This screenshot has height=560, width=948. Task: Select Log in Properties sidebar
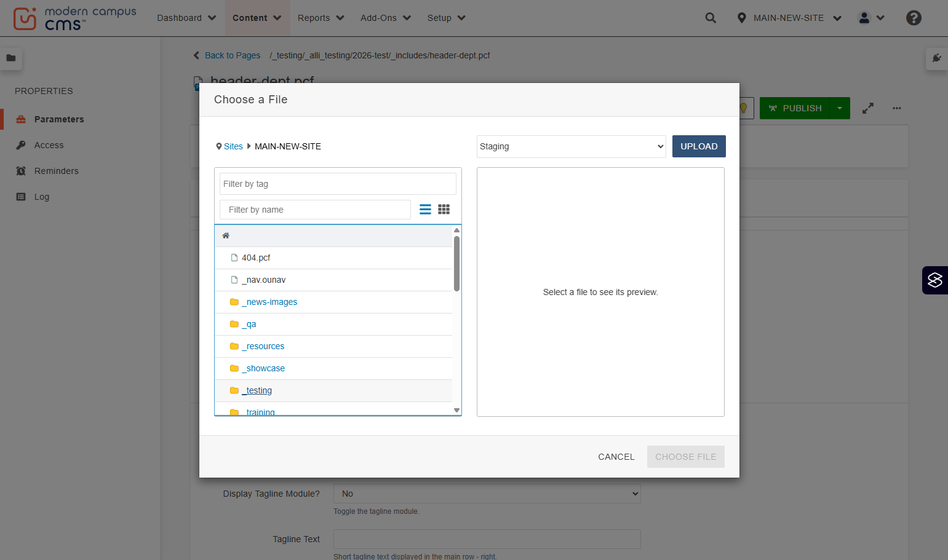click(41, 197)
